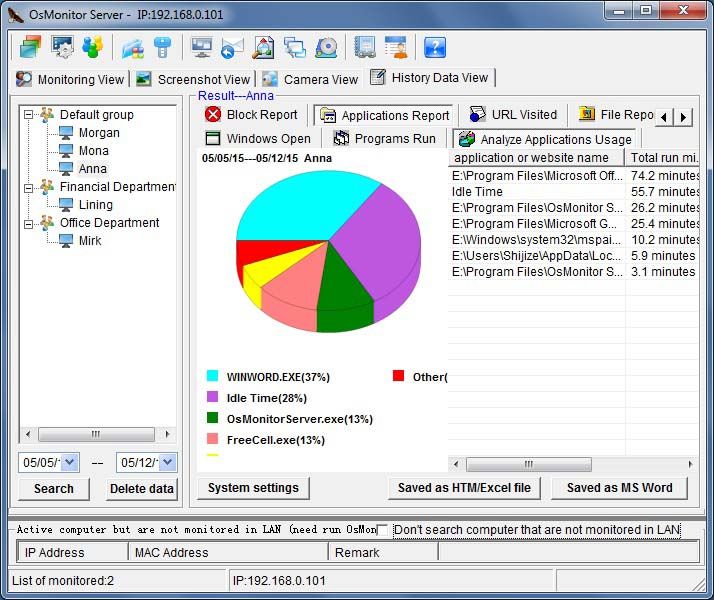Image resolution: width=714 pixels, height=600 pixels.
Task: Toggle Don't search unmonitored computers checkbox
Action: [382, 530]
